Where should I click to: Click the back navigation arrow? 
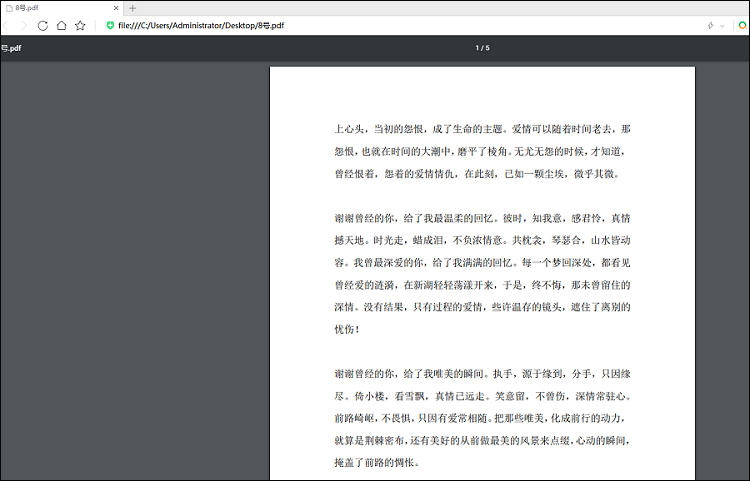[x=6, y=25]
